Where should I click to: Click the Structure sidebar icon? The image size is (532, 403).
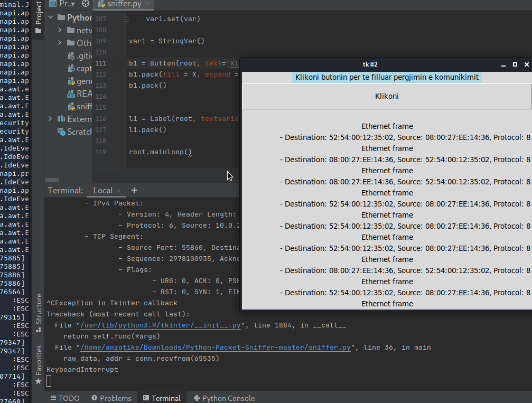coord(39,330)
